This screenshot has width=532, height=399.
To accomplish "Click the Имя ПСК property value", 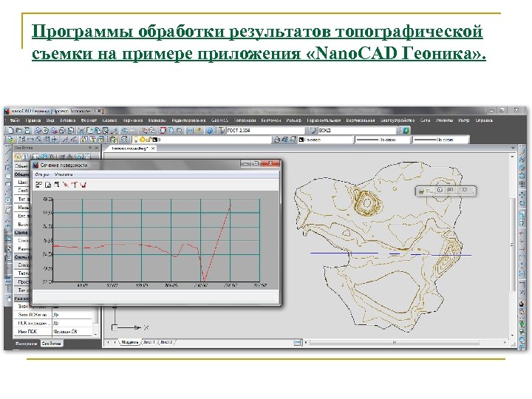I will tap(72, 332).
